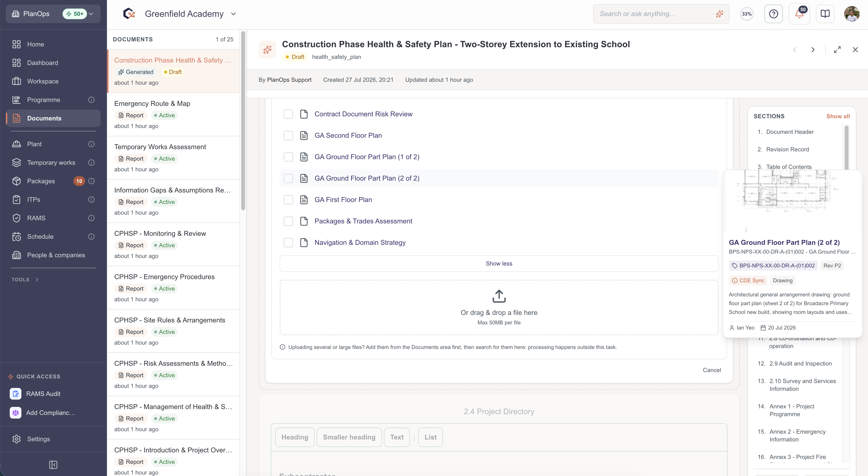
Task: Open the Home sidebar icon
Action: (x=17, y=44)
